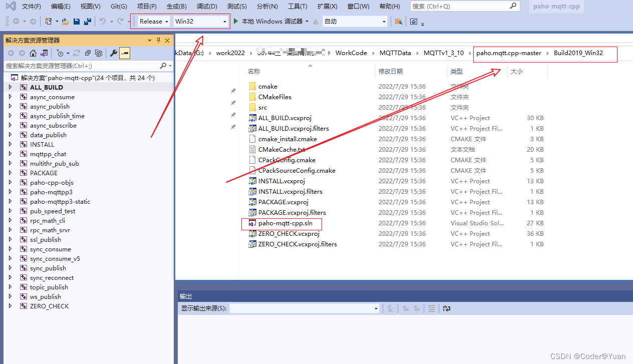633x364 pixels.
Task: Click paho.mqtt.cpp-master breadcrumb segment
Action: tap(509, 53)
